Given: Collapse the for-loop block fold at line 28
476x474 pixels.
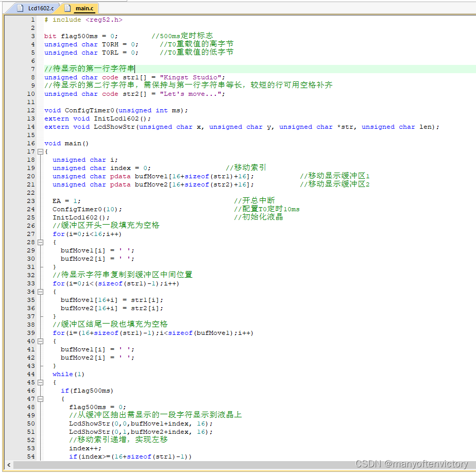Looking at the screenshot, I should pos(40,242).
